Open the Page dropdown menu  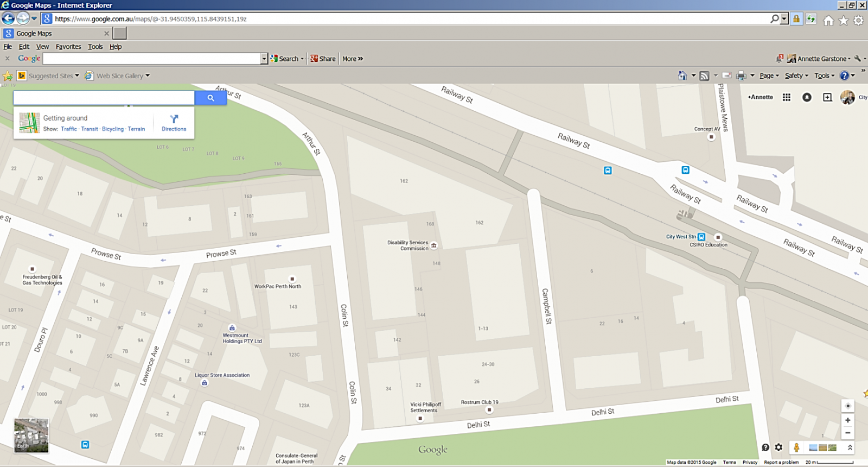769,75
